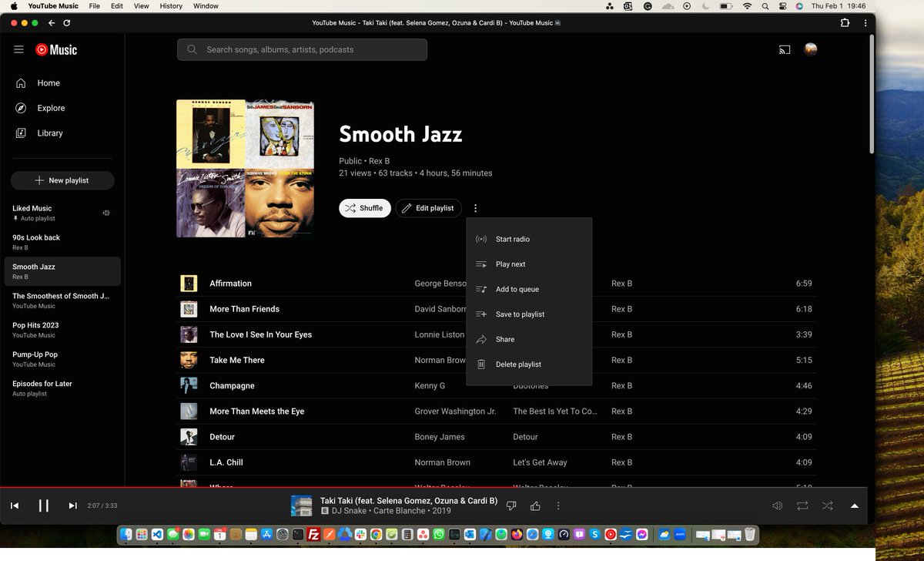Click the Detour track title
This screenshot has width=924, height=561.
pos(222,437)
